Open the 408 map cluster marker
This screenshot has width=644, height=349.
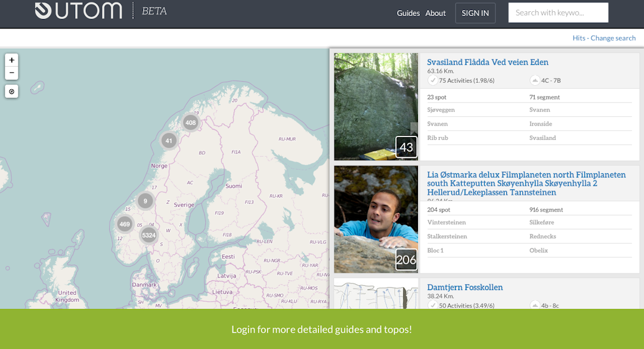(x=191, y=123)
